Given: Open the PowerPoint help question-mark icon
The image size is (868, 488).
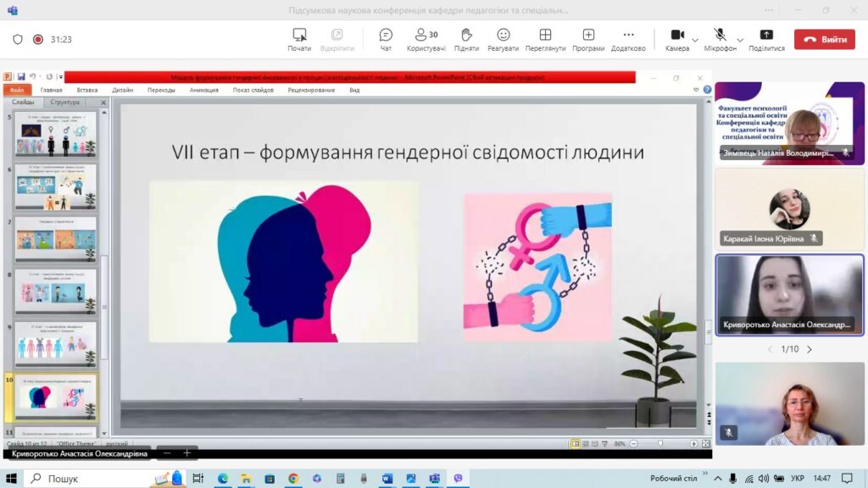Looking at the screenshot, I should [x=707, y=90].
